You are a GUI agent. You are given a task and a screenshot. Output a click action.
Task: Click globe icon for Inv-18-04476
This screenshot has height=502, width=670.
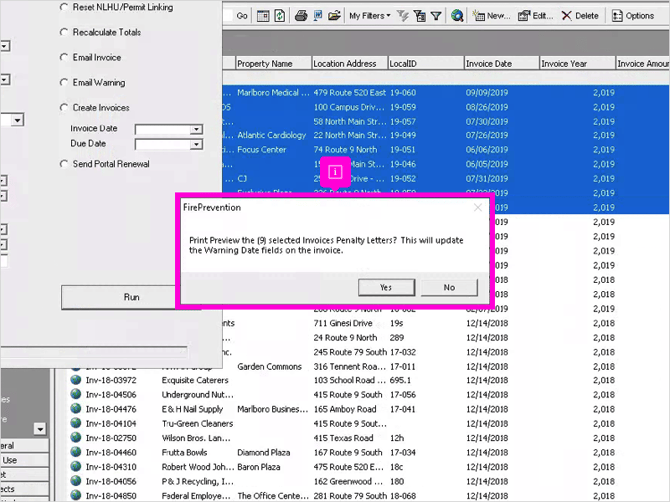[76, 409]
